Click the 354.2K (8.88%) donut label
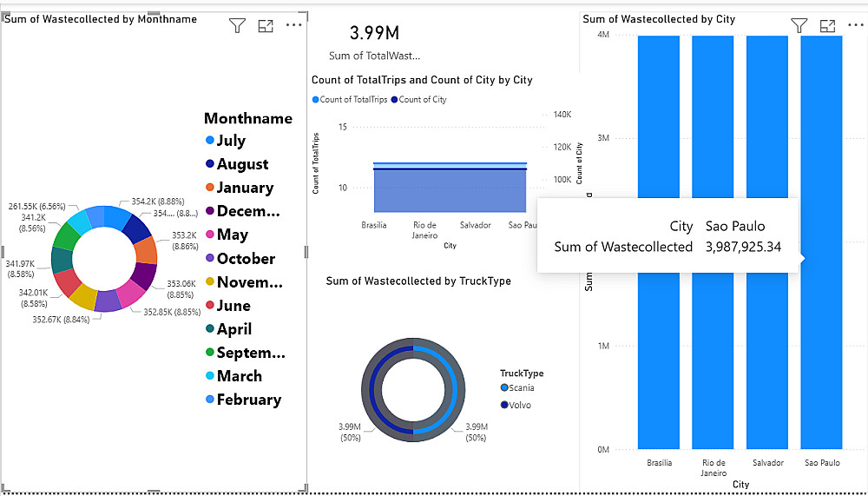Image resolution: width=868 pixels, height=496 pixels. coord(158,202)
